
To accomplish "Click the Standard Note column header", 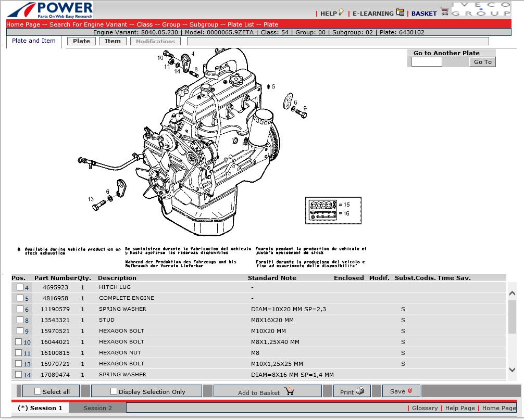I will click(272, 278).
